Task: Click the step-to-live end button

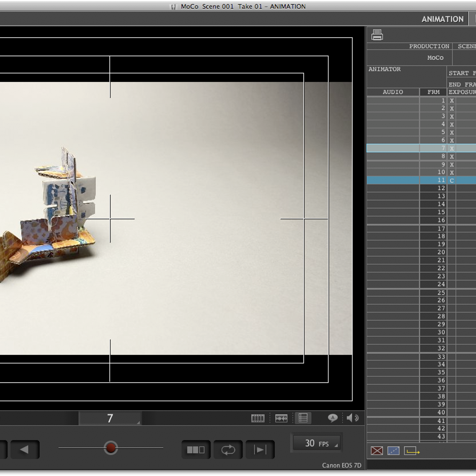Action: coord(260,450)
